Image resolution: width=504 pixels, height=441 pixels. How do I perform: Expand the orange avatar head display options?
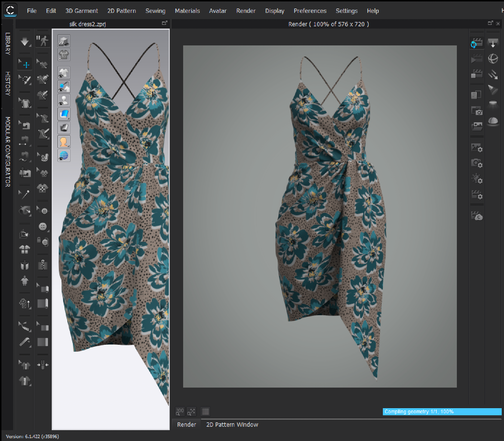tap(64, 142)
